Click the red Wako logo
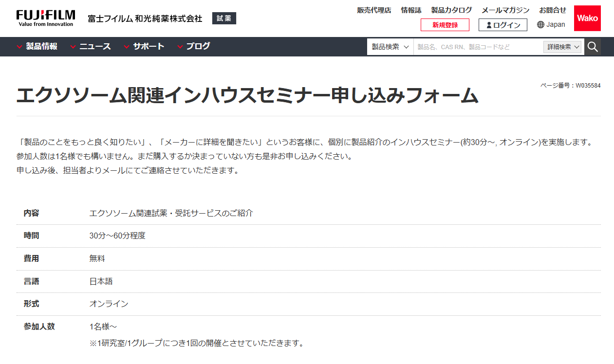Viewport: 614px width, 364px height. (587, 18)
